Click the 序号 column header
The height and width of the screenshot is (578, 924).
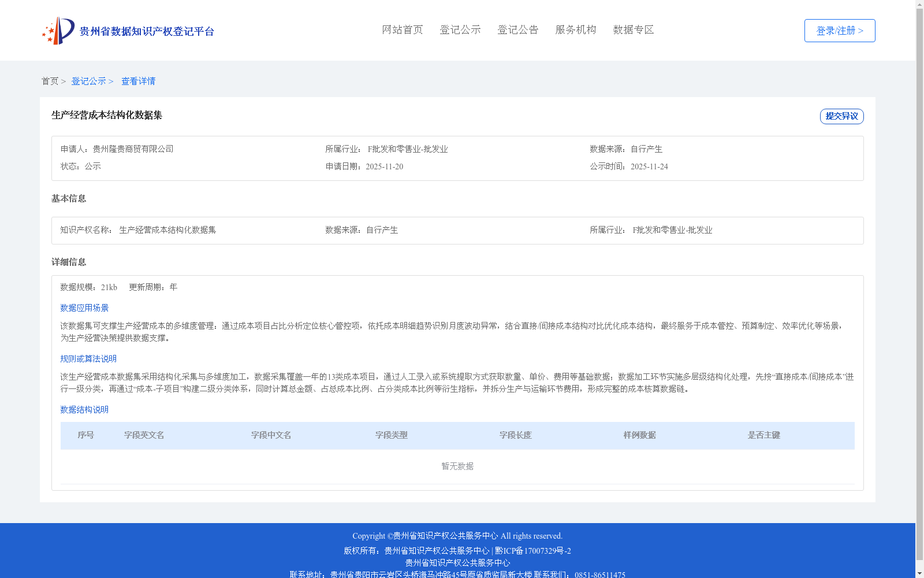86,435
